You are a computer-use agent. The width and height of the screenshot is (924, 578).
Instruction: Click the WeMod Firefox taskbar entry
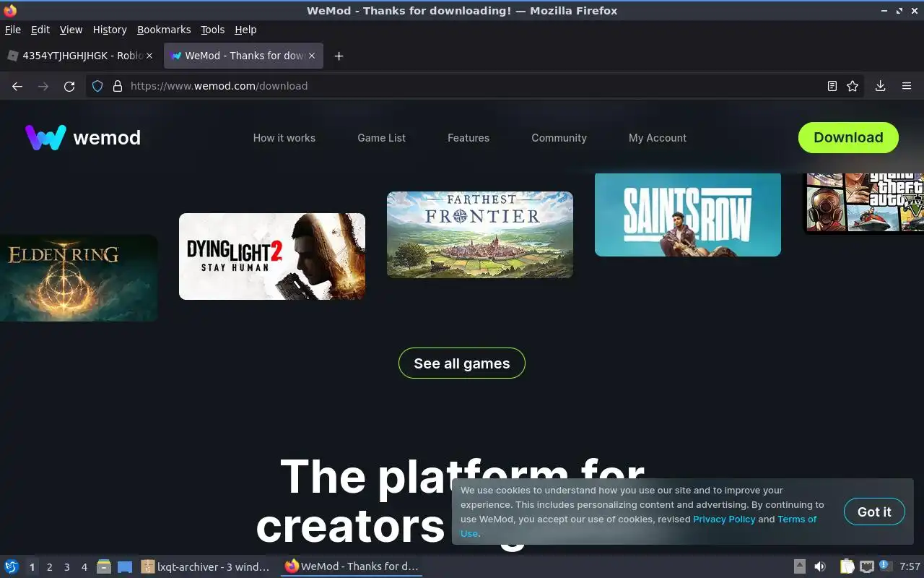(x=352, y=566)
